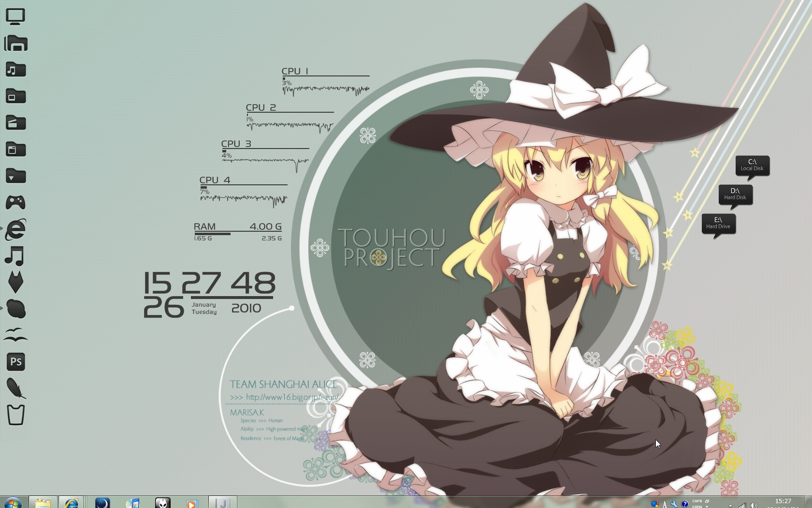Open the Videos clapperboard folder dock icon
The image size is (812, 508).
pyautogui.click(x=16, y=123)
